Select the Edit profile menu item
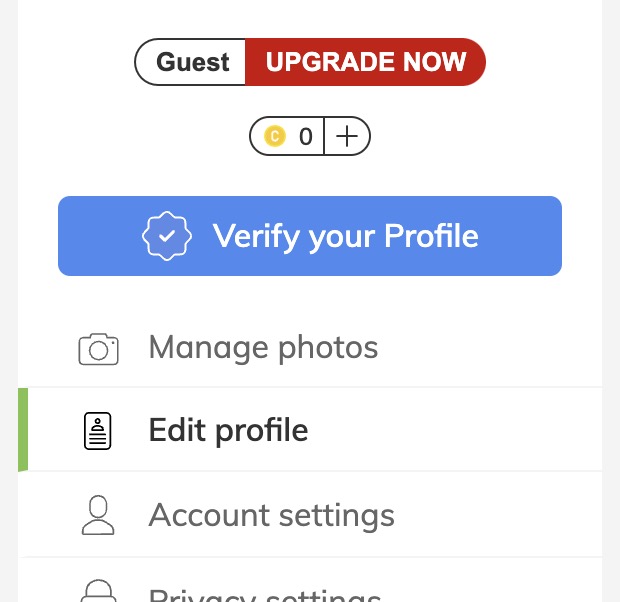620x602 pixels. [310, 430]
